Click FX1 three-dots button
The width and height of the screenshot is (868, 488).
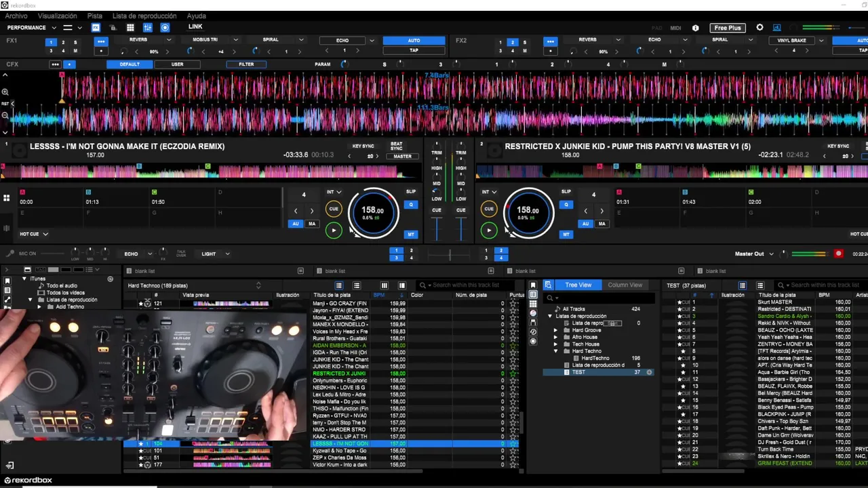(101, 41)
